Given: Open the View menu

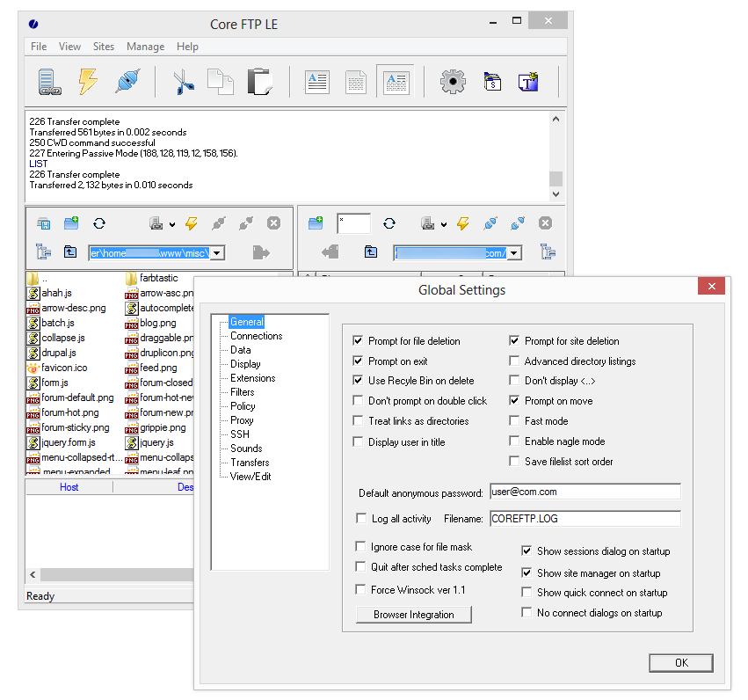Looking at the screenshot, I should coord(69,47).
